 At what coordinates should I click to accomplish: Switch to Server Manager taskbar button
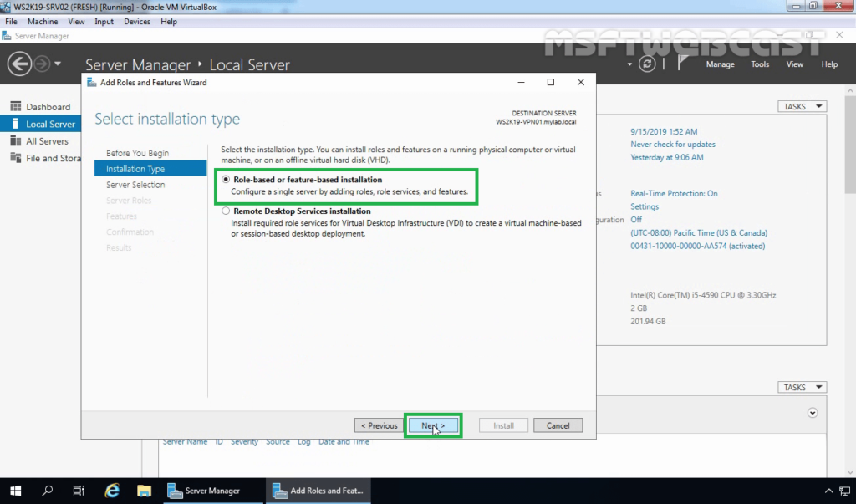click(x=212, y=491)
